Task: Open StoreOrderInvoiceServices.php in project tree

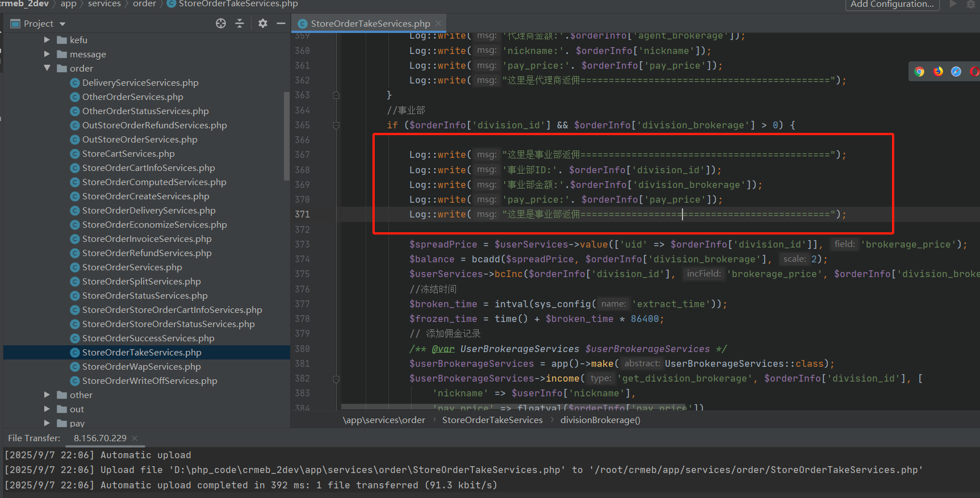Action: 146,239
